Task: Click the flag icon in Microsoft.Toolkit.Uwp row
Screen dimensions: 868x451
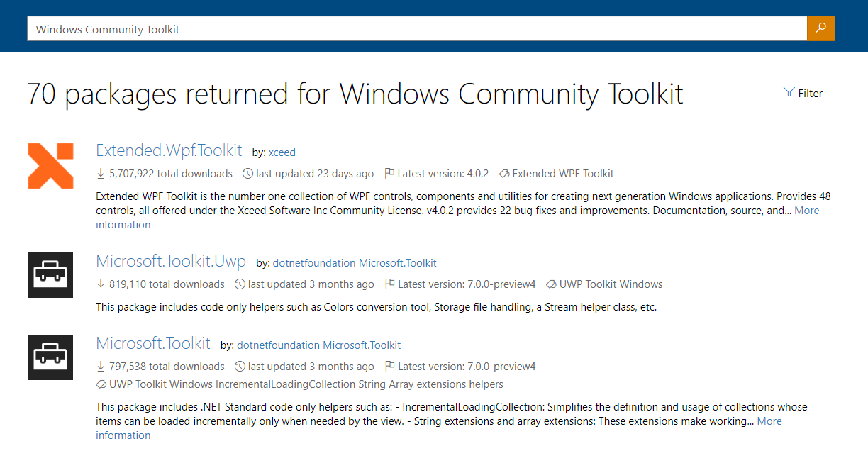Action: 389,284
